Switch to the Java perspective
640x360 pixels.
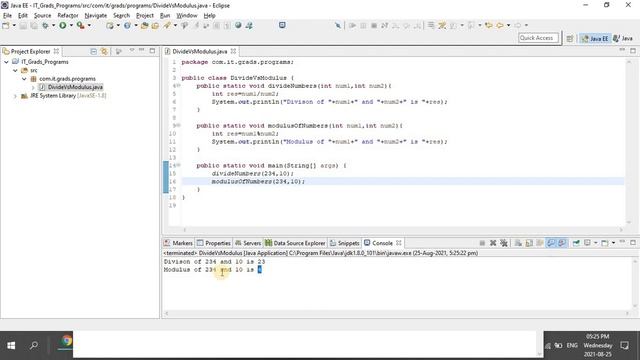click(623, 38)
